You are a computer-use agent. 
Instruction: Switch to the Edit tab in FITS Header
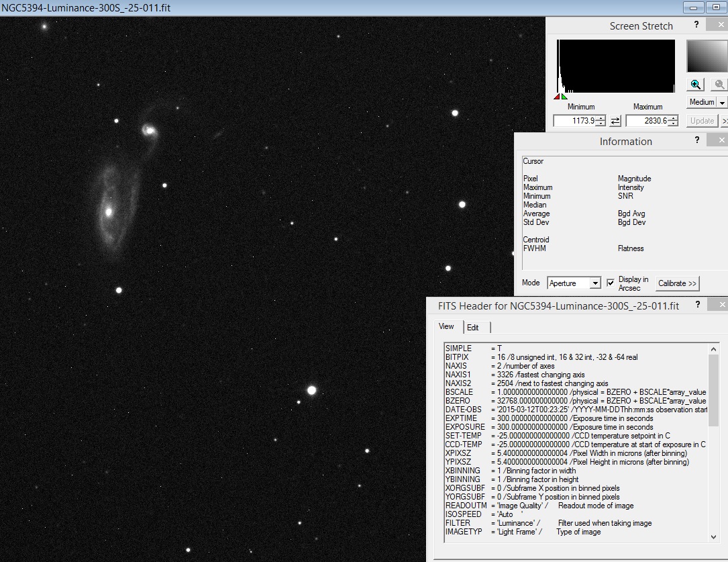pos(474,327)
